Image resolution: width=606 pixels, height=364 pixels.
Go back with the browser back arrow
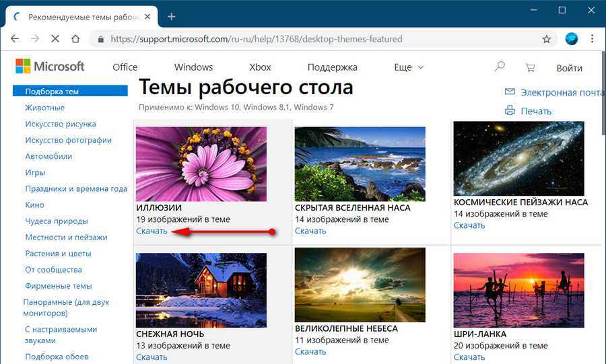15,39
